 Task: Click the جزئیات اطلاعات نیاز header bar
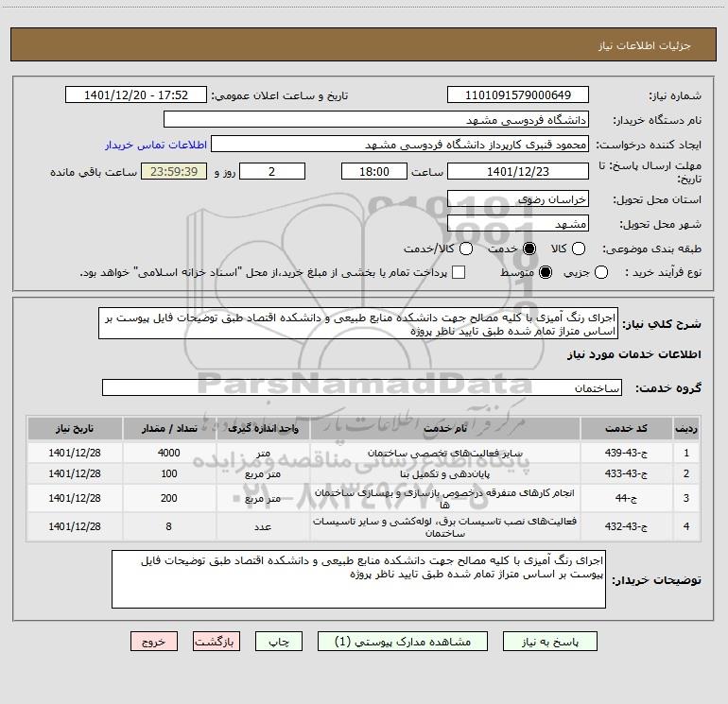[x=364, y=44]
